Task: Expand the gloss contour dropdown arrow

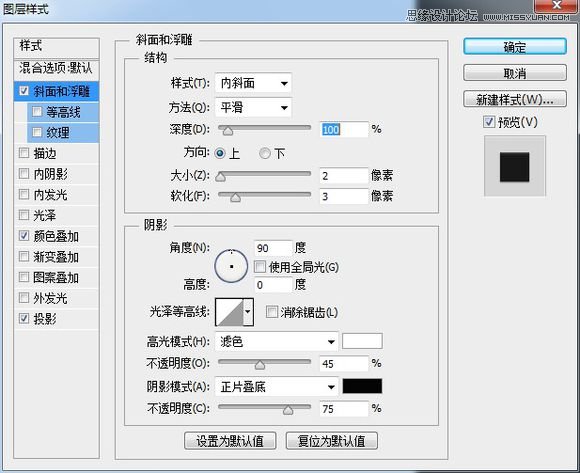Action: click(x=248, y=312)
